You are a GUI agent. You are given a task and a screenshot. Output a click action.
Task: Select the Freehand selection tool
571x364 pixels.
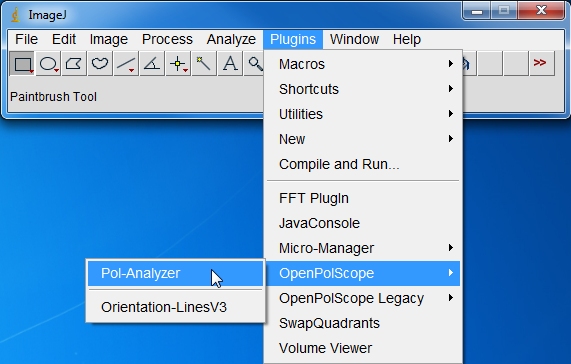point(100,64)
